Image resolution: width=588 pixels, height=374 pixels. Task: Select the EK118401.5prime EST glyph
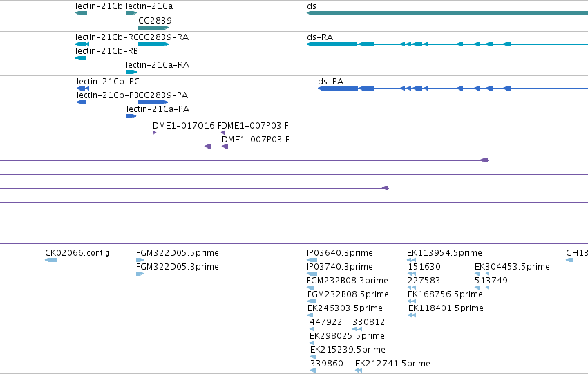(x=412, y=315)
